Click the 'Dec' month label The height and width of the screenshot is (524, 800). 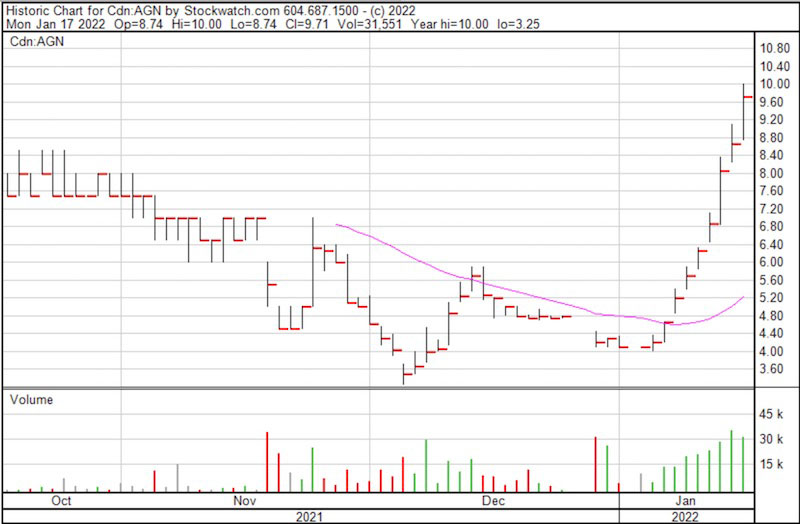tap(493, 501)
